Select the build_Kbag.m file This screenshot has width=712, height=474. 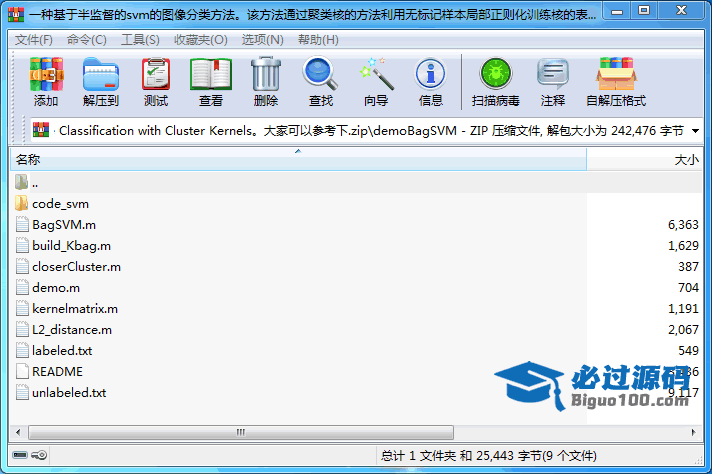(x=71, y=246)
